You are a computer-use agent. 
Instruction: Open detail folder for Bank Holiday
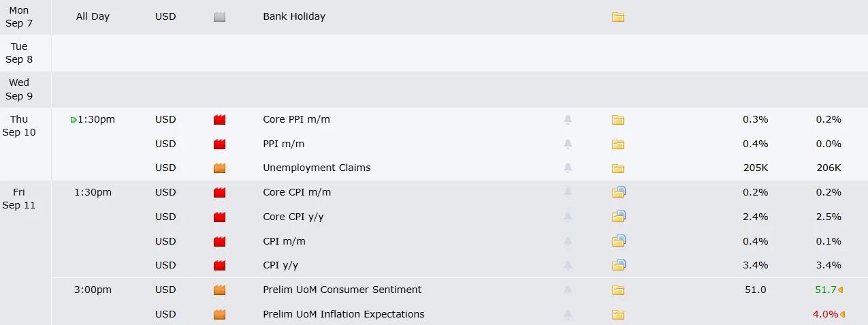(618, 17)
